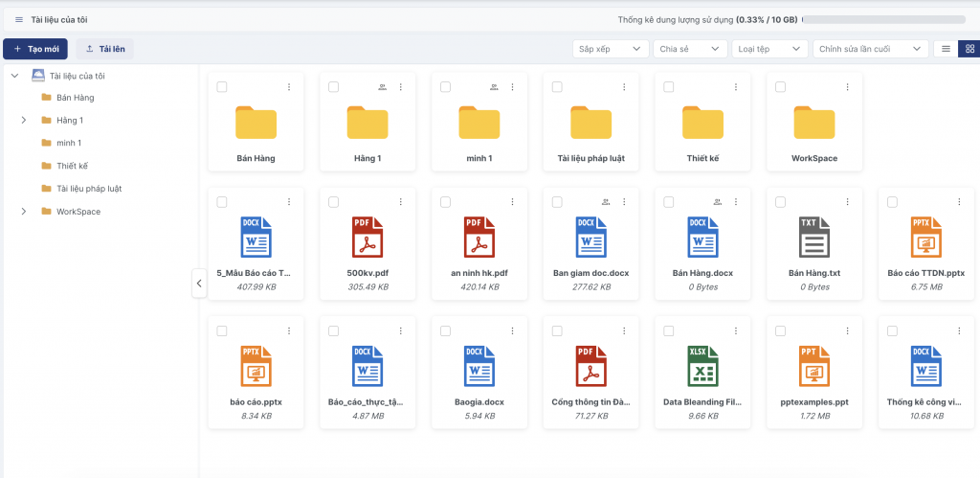Click shared-users icon on Hằng 1 folder
Image resolution: width=980 pixels, height=478 pixels.
[382, 87]
